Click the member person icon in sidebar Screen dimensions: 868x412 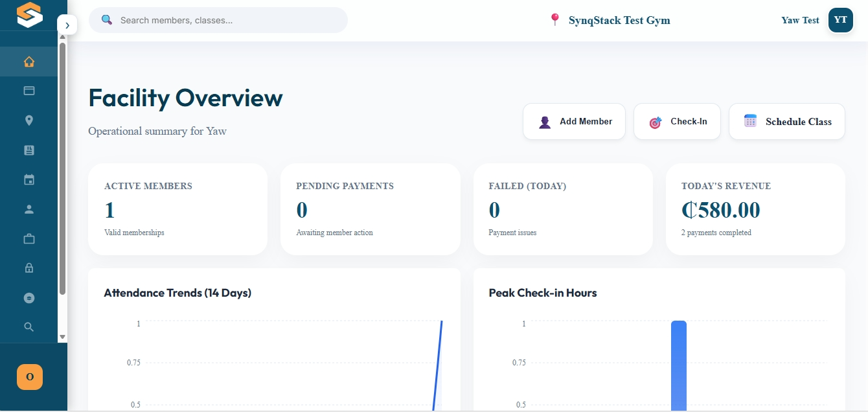[29, 209]
